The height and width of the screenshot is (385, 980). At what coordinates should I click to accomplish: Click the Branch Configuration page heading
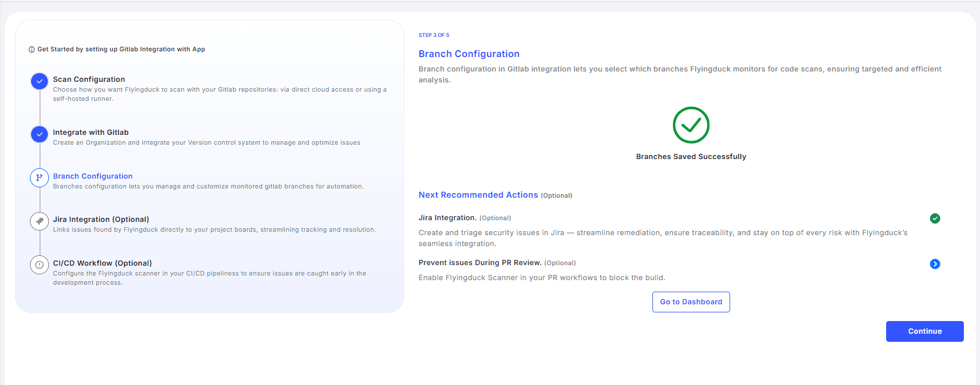point(469,54)
